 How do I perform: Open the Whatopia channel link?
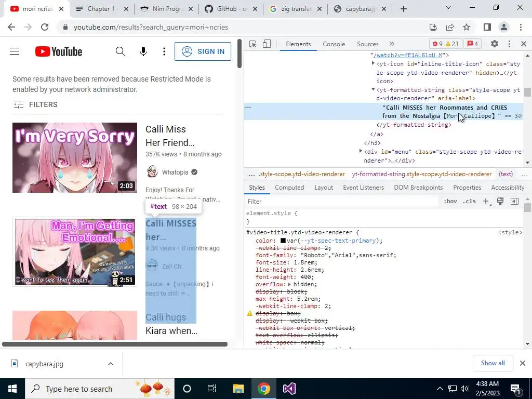[175, 172]
